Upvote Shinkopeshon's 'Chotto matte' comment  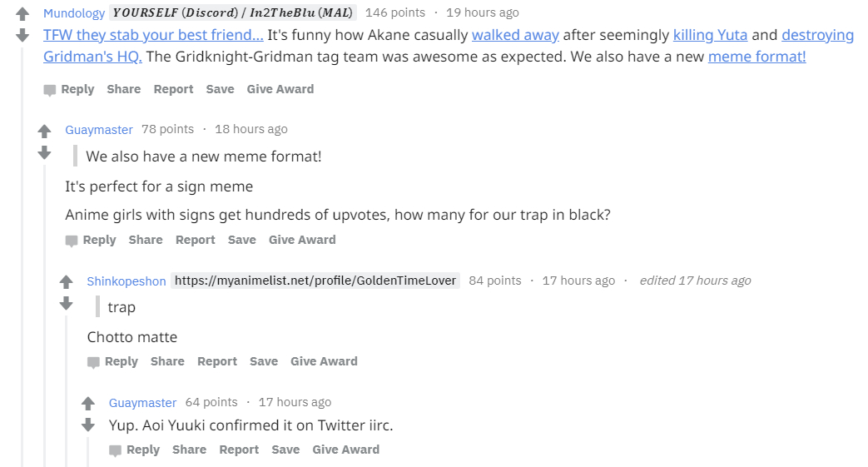[67, 282]
